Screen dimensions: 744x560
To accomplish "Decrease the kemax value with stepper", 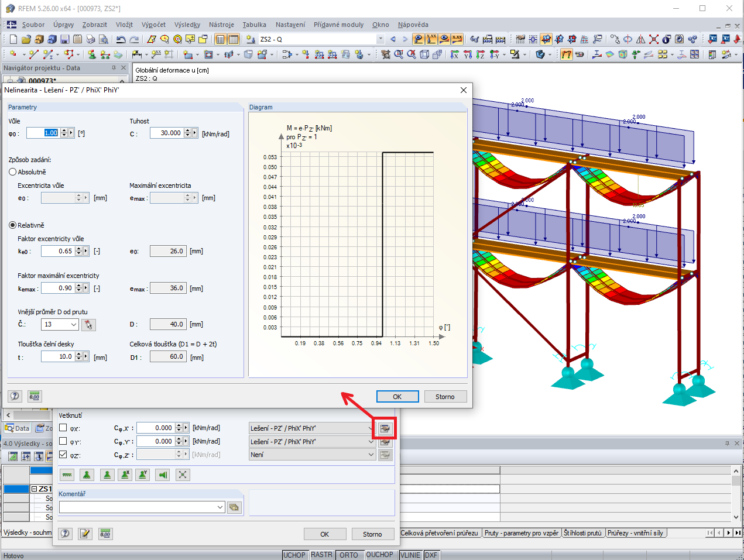I will pyautogui.click(x=79, y=291).
